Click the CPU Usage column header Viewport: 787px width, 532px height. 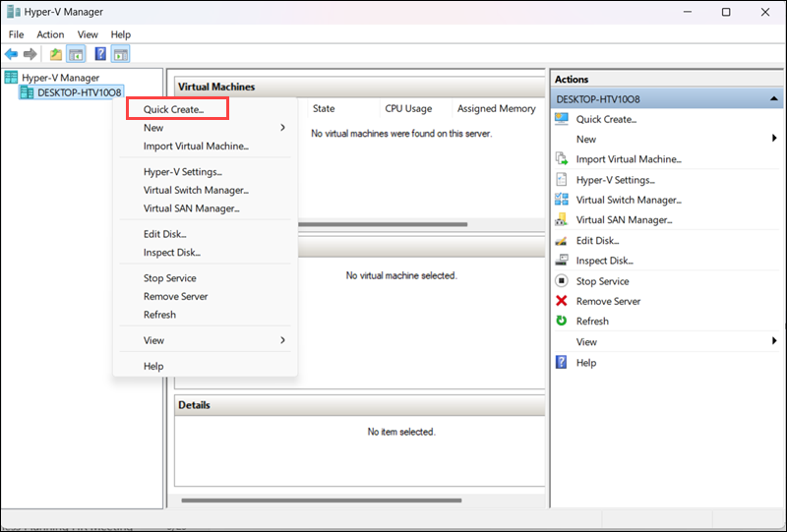click(x=416, y=108)
